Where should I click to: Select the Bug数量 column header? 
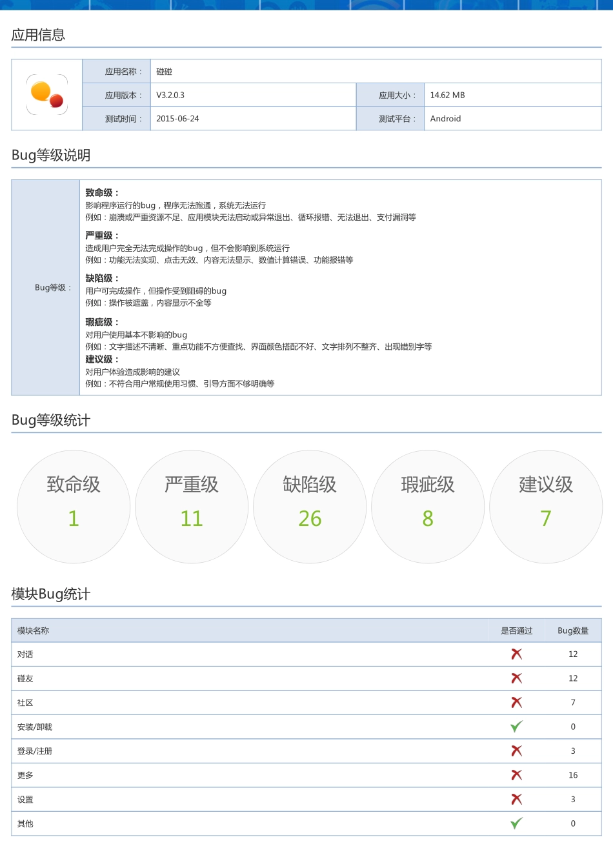coord(573,631)
